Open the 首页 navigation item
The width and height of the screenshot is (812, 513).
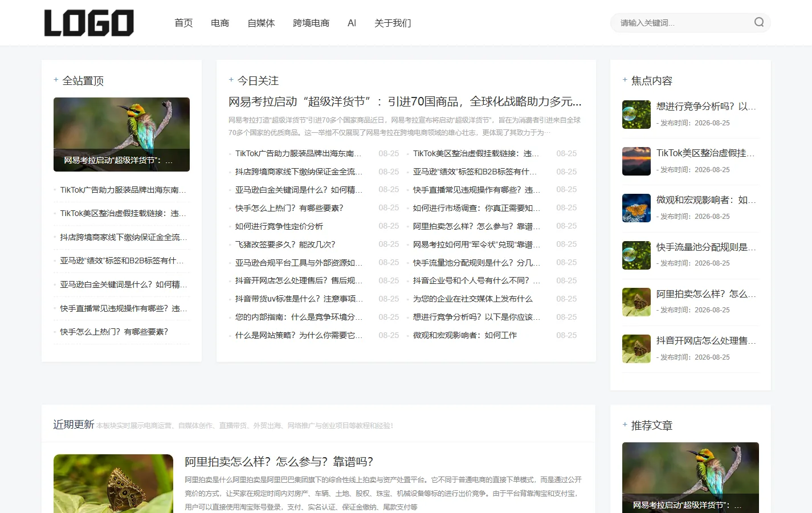(x=183, y=23)
